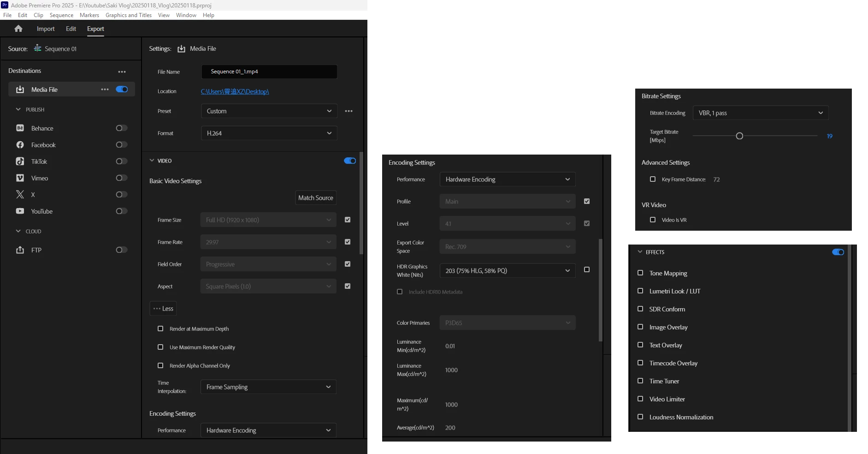Check Key Frame Distance option
The height and width of the screenshot is (454, 868).
click(653, 179)
